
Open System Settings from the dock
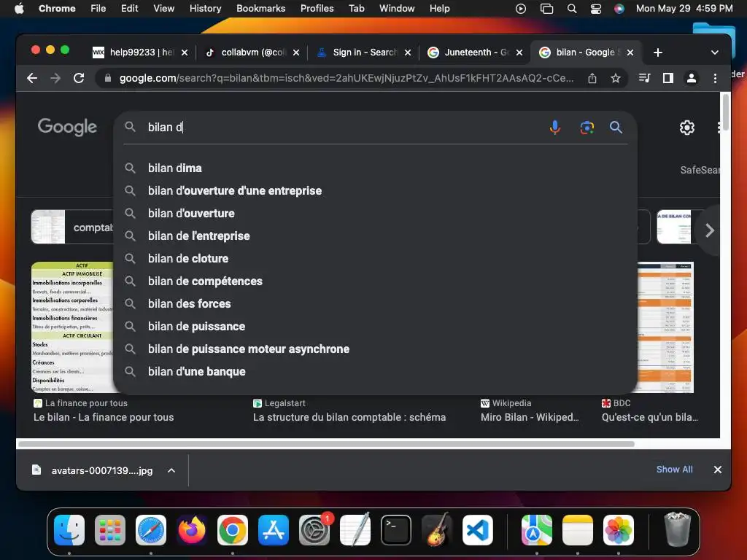pyautogui.click(x=314, y=530)
